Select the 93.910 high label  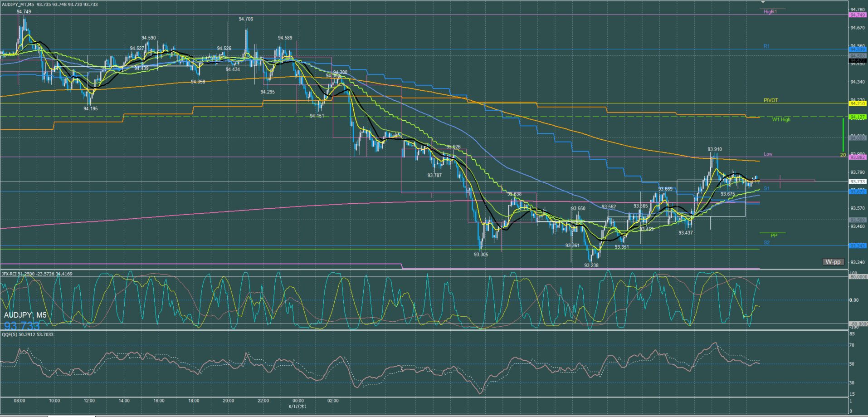pyautogui.click(x=715, y=149)
